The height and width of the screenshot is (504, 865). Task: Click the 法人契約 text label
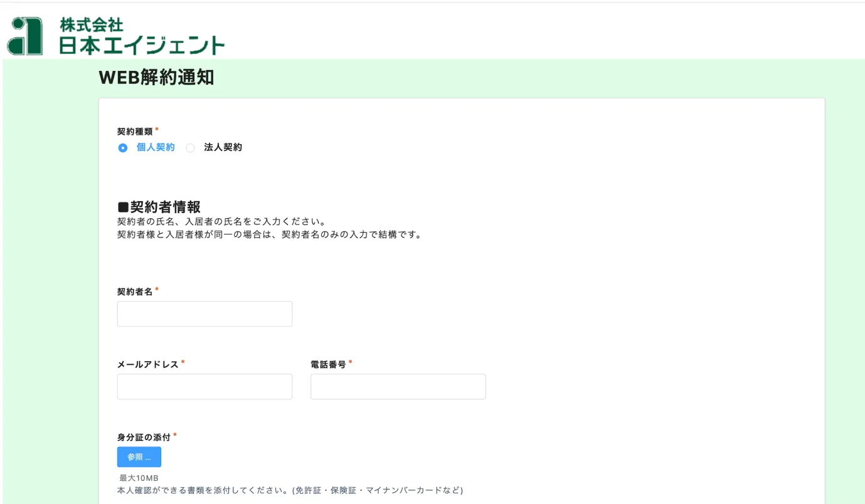[x=223, y=147]
